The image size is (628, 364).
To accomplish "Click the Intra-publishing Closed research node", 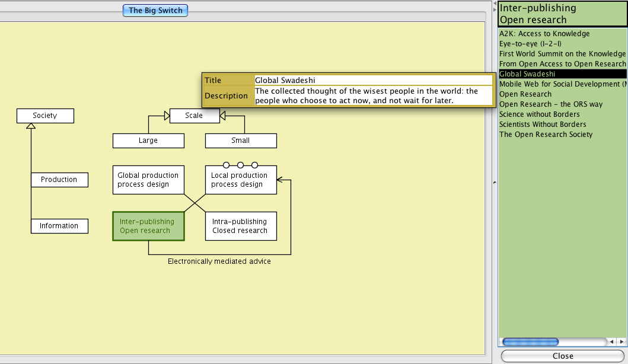I will [x=240, y=226].
